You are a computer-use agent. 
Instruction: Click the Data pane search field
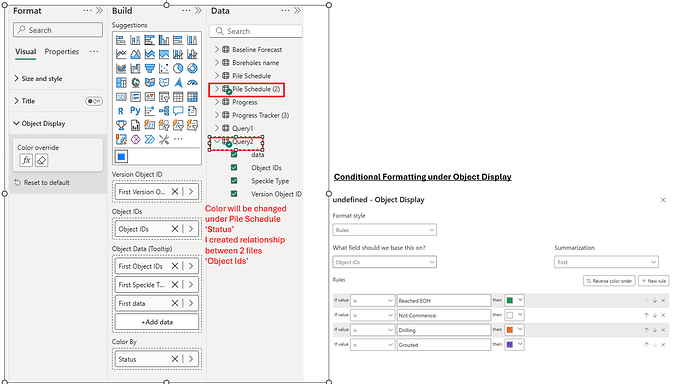coord(256,31)
